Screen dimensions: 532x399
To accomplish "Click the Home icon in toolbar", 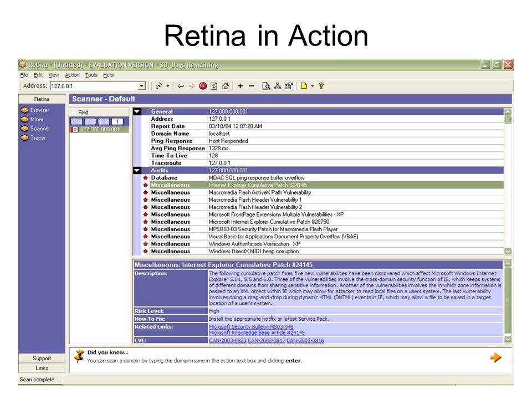I will pos(226,86).
